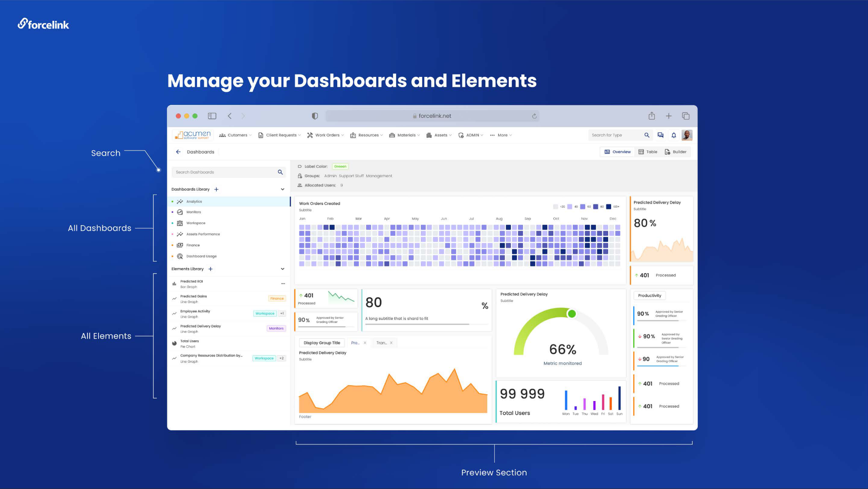Select the Finance dashboard money icon

coord(180,245)
